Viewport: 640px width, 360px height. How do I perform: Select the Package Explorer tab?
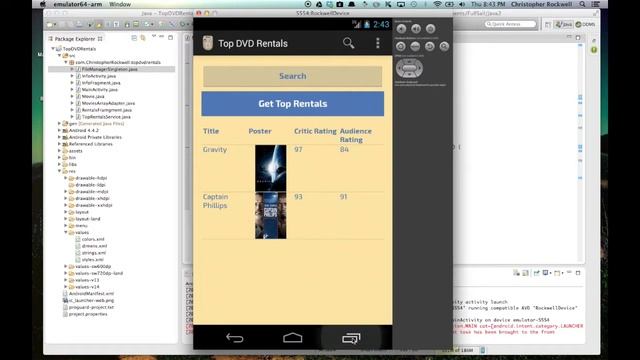tap(75, 39)
